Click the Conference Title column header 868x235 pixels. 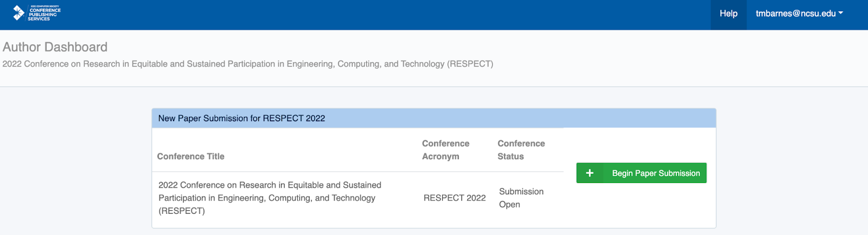(191, 156)
